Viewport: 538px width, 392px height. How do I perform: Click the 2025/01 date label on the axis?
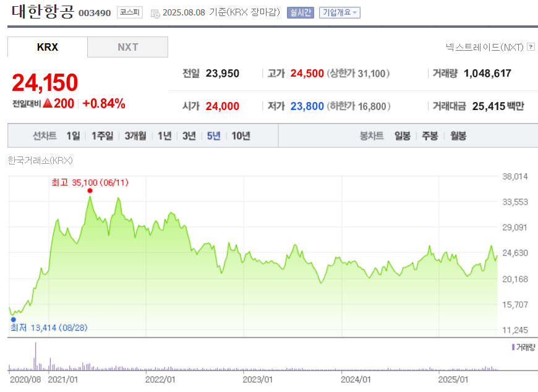[453, 380]
